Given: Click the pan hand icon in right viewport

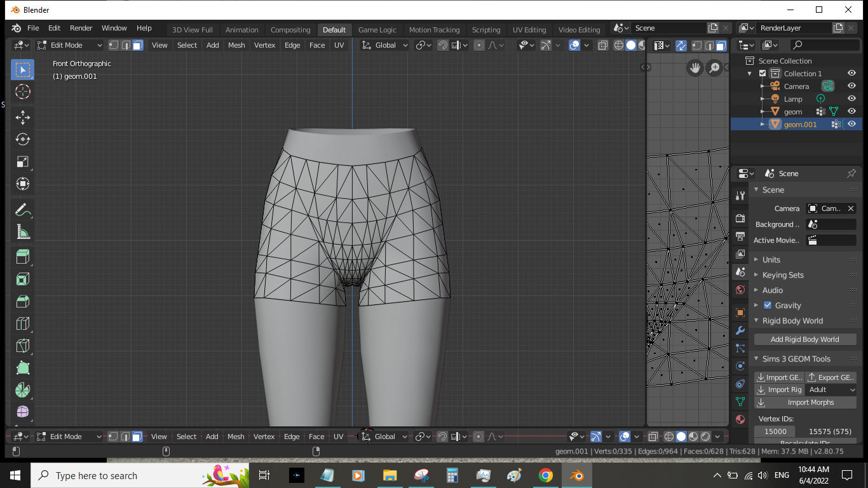Looking at the screenshot, I should click(695, 68).
